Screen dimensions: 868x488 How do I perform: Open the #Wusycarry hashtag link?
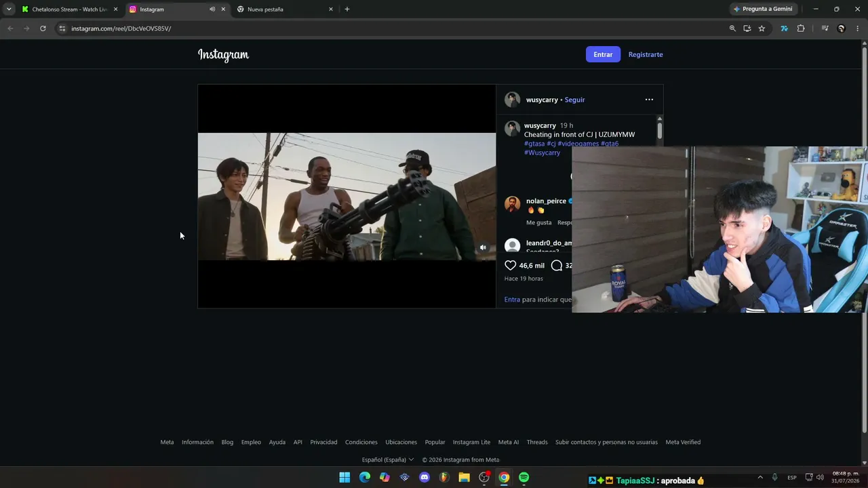coord(542,152)
